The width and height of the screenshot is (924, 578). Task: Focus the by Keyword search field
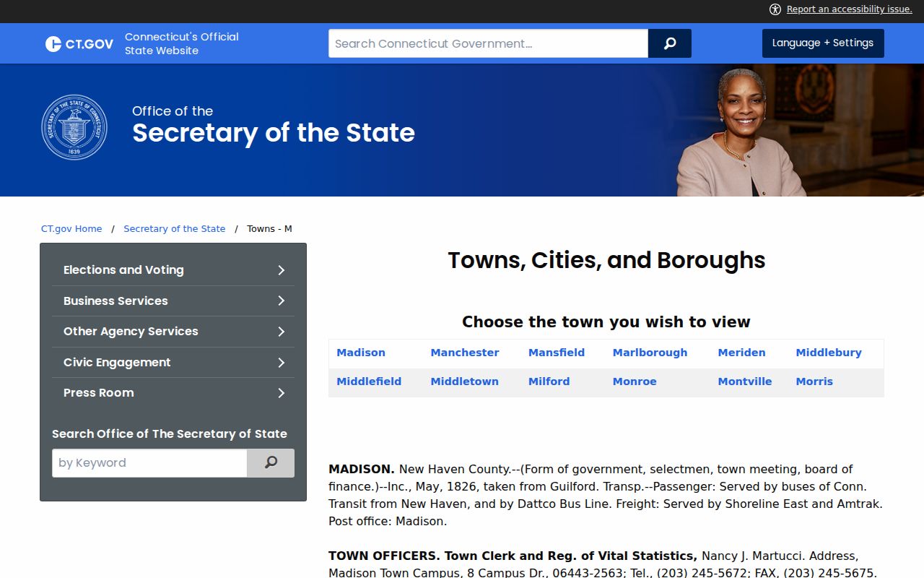pos(149,463)
